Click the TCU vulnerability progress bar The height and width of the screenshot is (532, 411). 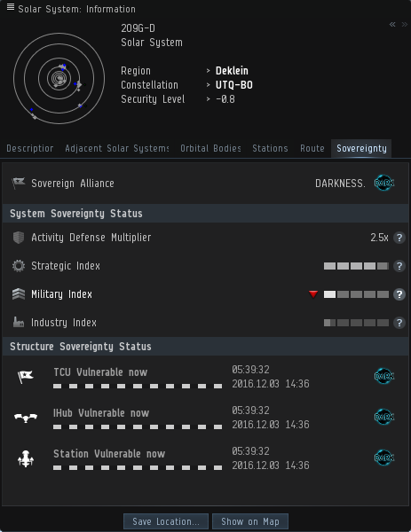pos(138,386)
